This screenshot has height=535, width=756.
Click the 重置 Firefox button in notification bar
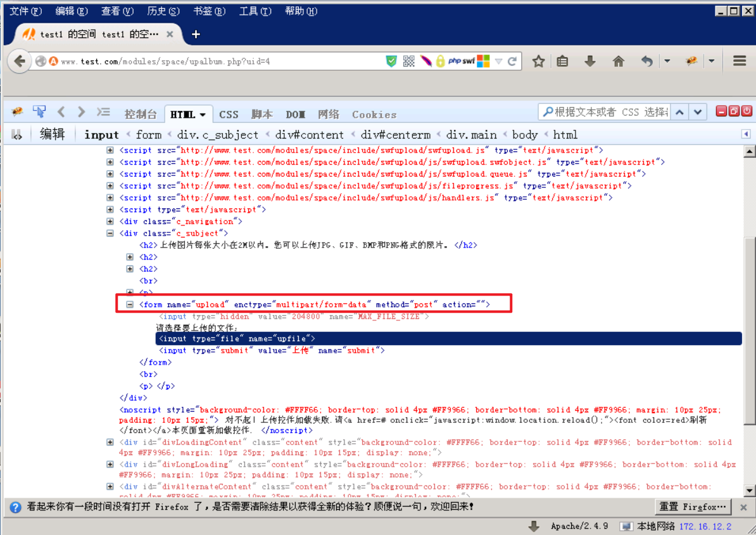tap(692, 507)
